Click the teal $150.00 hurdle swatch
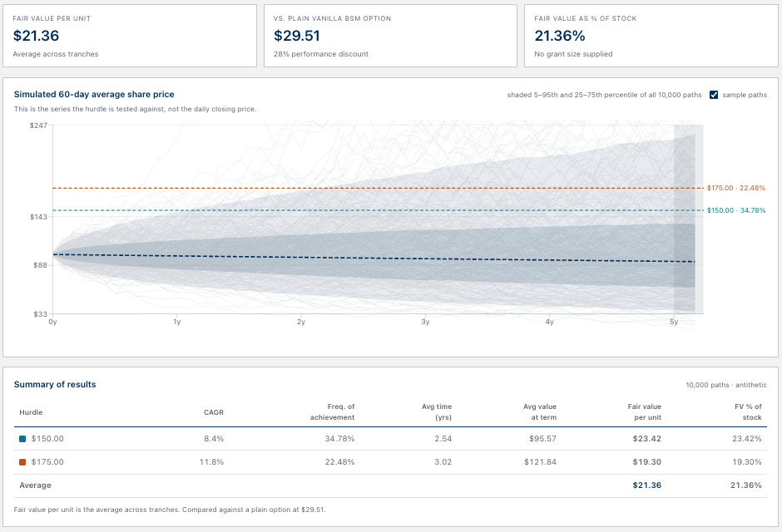This screenshot has height=532, width=782. pos(22,439)
